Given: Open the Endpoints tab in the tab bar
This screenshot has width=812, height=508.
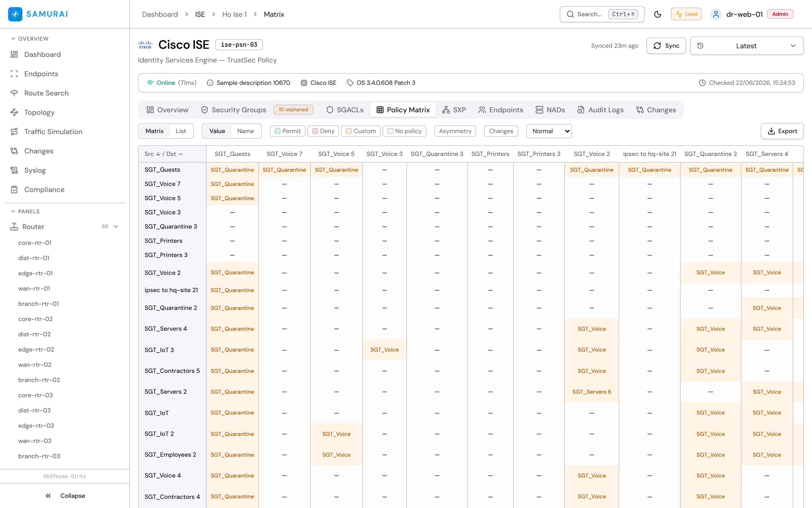Looking at the screenshot, I should [x=501, y=110].
